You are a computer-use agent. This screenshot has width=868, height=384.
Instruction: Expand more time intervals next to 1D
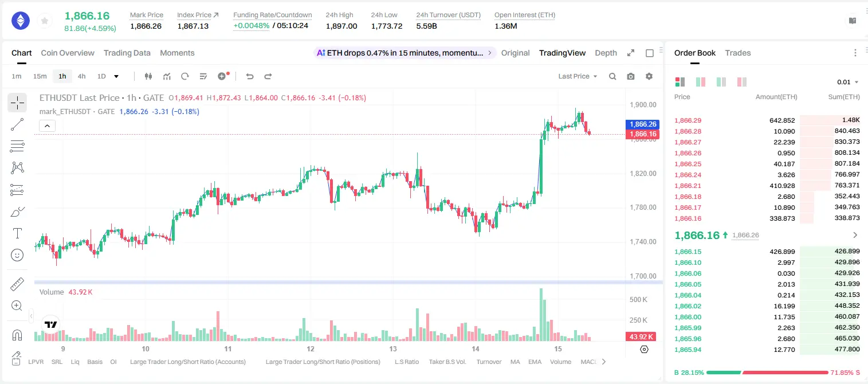[116, 76]
